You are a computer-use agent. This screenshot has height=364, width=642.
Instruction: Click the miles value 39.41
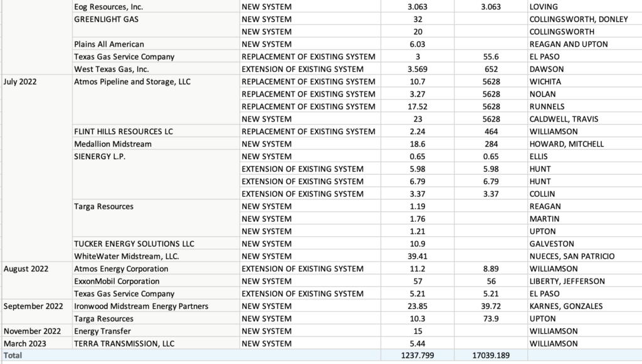[417, 256]
